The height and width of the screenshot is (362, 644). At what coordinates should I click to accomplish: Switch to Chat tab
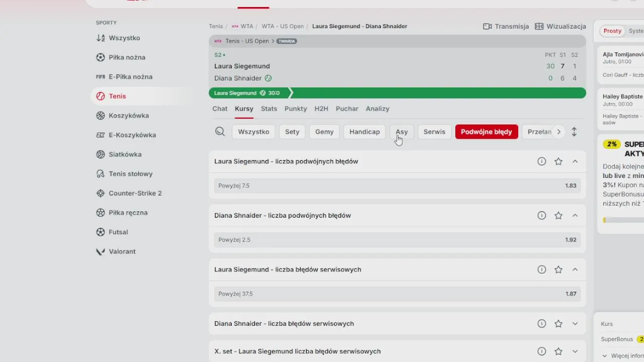(x=220, y=109)
